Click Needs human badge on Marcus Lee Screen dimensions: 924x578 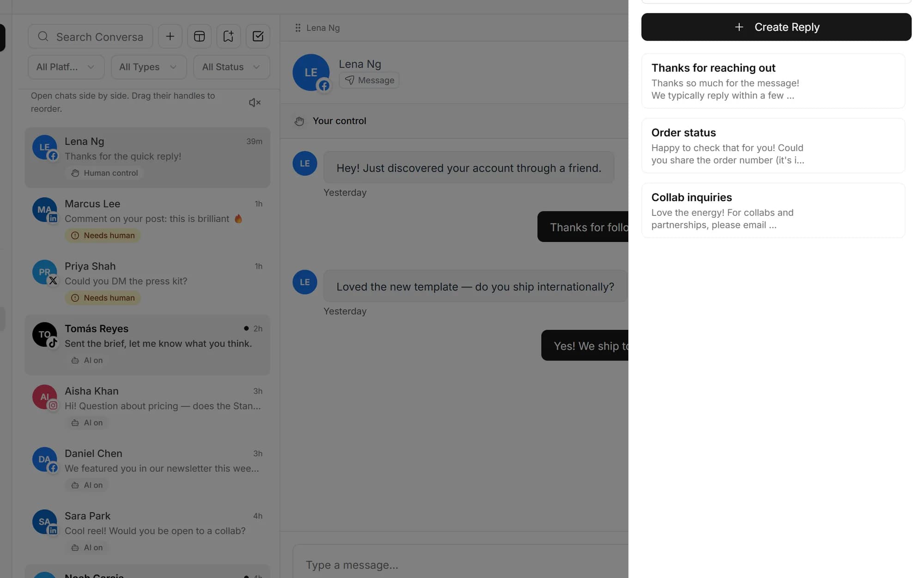[103, 235]
